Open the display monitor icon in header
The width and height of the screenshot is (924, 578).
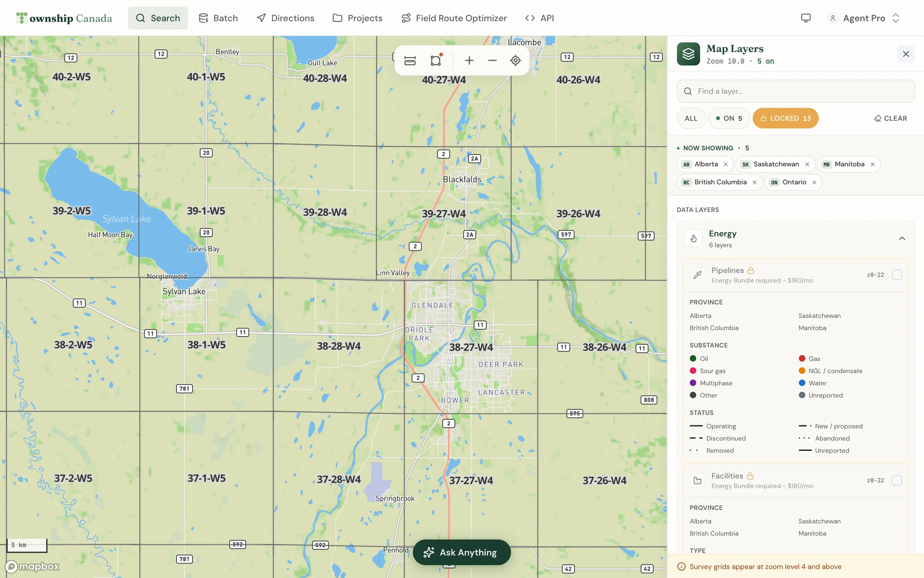click(805, 18)
